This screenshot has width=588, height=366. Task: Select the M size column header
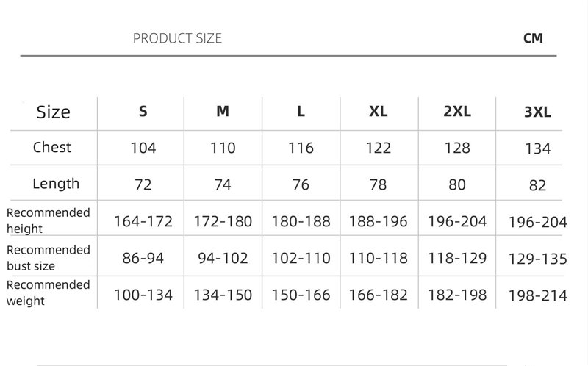(223, 112)
